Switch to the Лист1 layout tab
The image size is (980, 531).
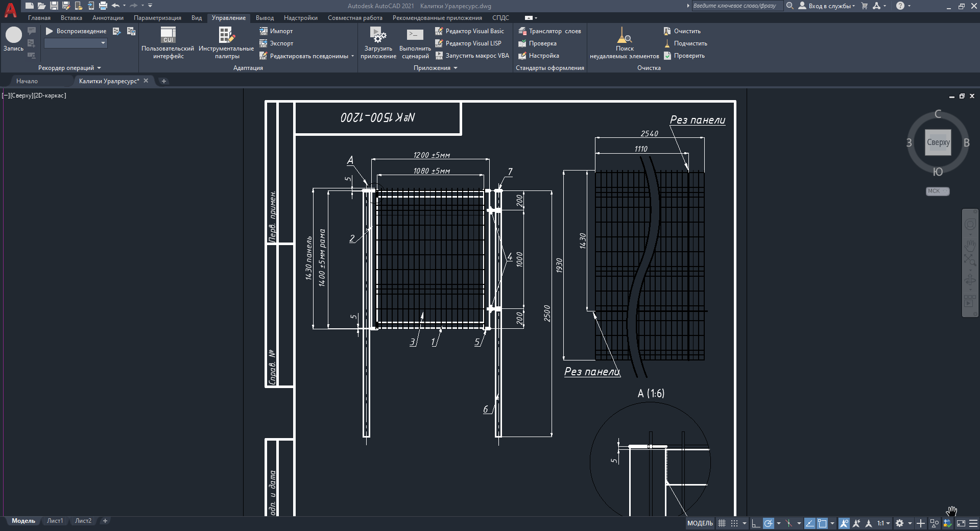tap(55, 521)
